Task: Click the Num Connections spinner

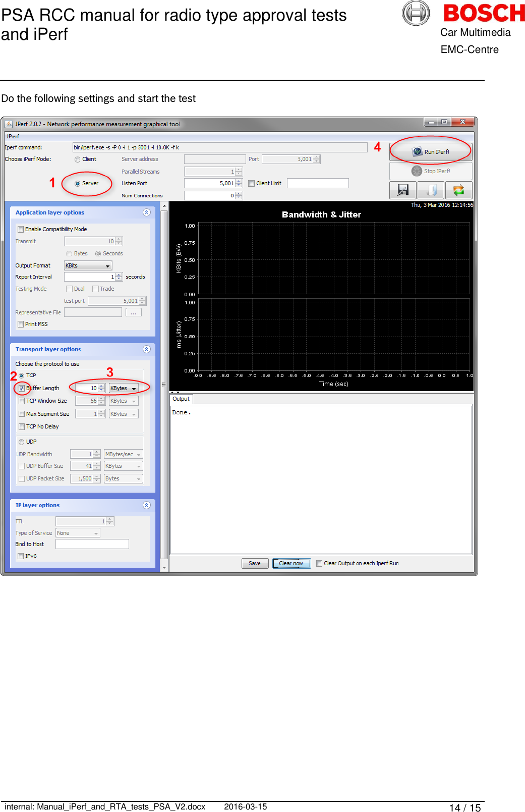Action: [213, 195]
